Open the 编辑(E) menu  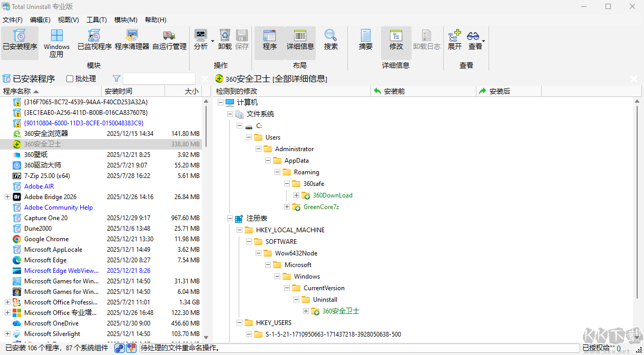tap(40, 20)
